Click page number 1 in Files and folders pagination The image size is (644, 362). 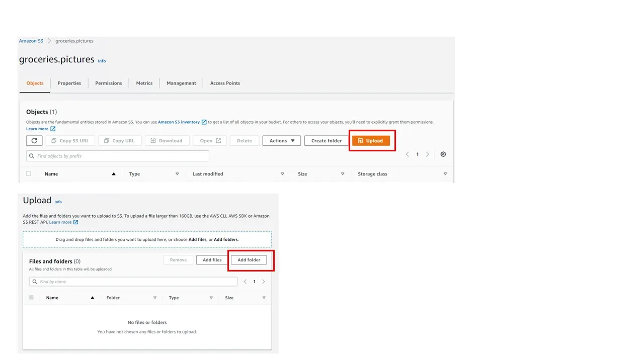255,282
